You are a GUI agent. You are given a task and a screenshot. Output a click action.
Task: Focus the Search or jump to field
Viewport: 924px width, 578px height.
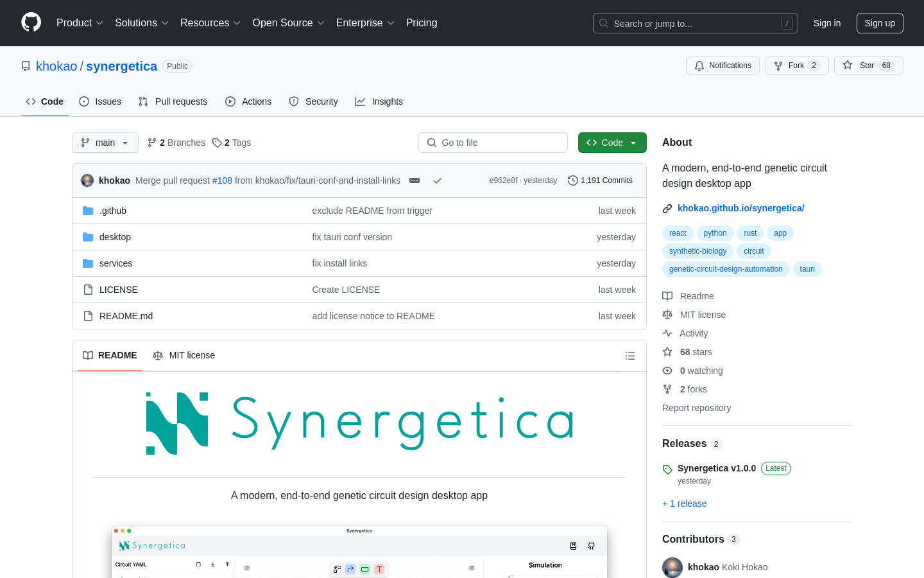696,23
